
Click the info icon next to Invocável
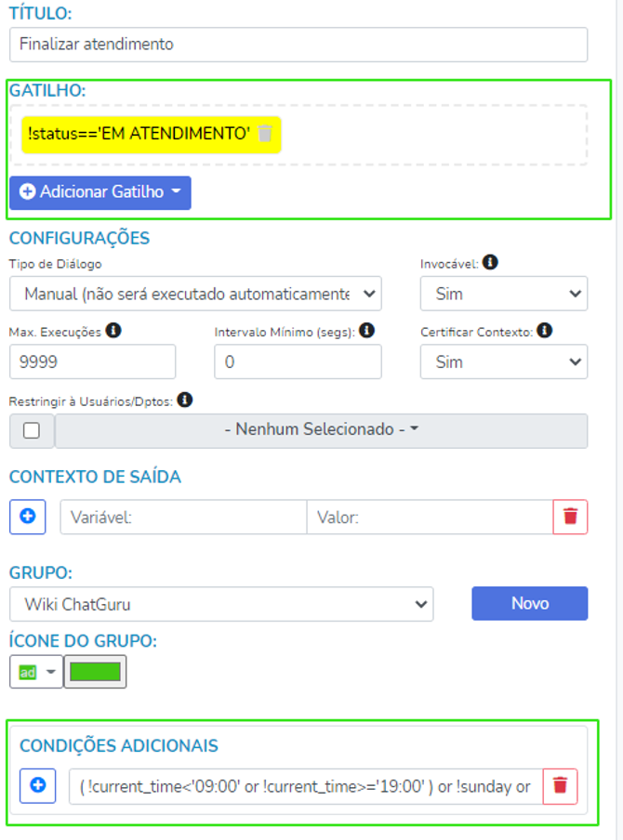coord(490,263)
